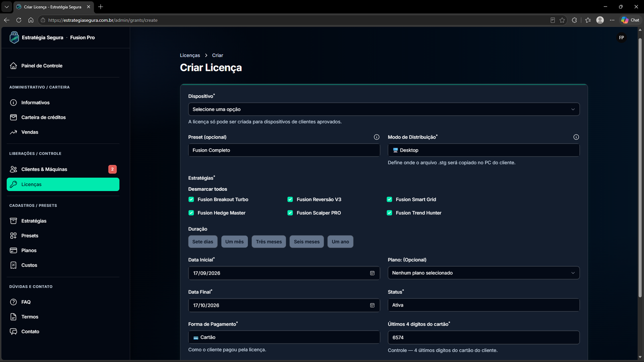Open the FP user avatar menu
The height and width of the screenshot is (362, 644).
(621, 37)
